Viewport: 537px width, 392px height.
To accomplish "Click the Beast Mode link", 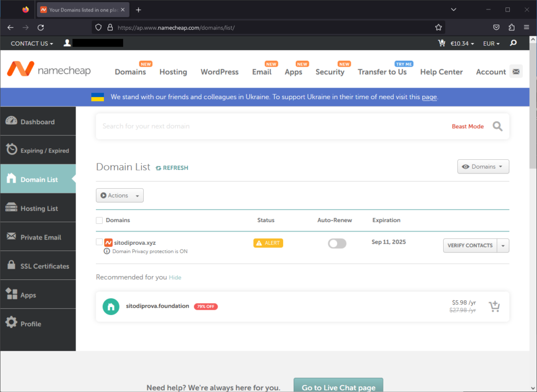I will pyautogui.click(x=468, y=126).
